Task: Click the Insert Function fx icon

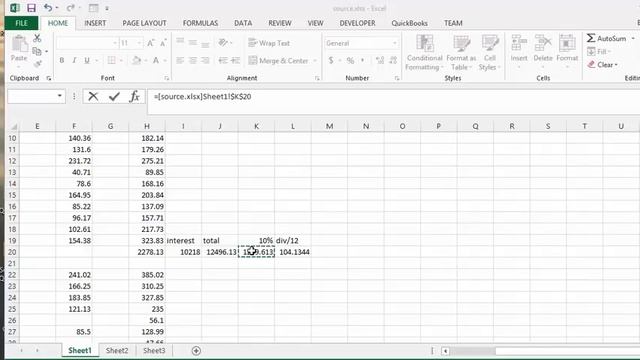Action: coord(134,96)
